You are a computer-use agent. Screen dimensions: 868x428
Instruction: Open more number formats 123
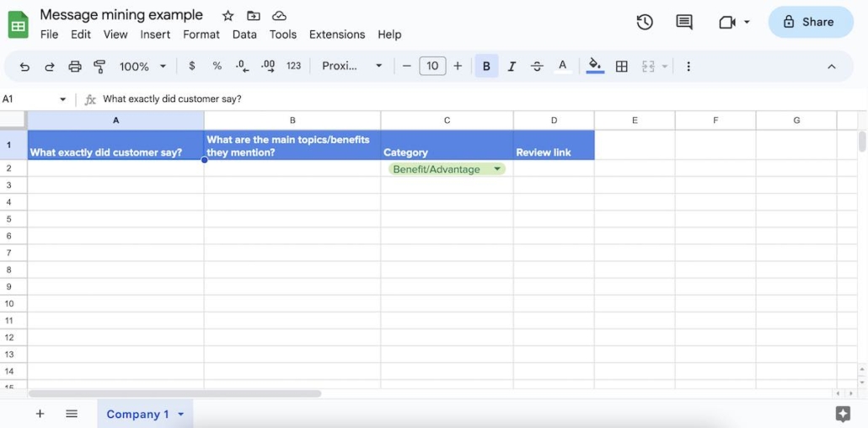293,66
